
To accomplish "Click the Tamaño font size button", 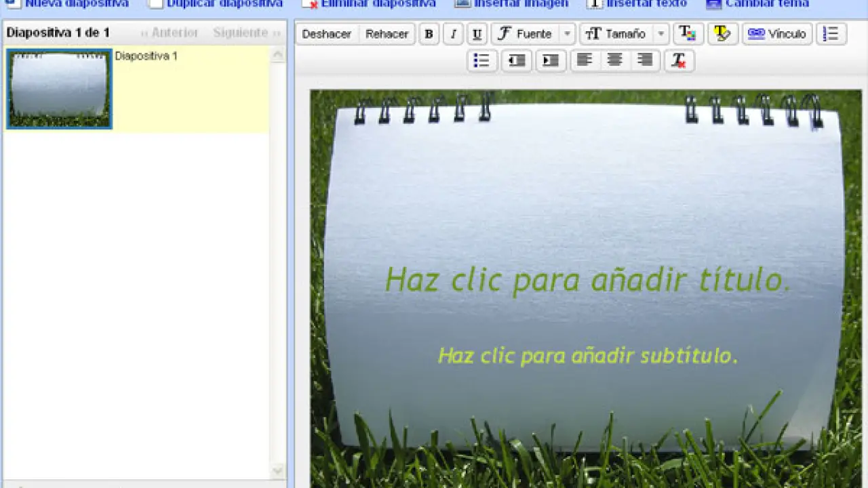I will 616,34.
